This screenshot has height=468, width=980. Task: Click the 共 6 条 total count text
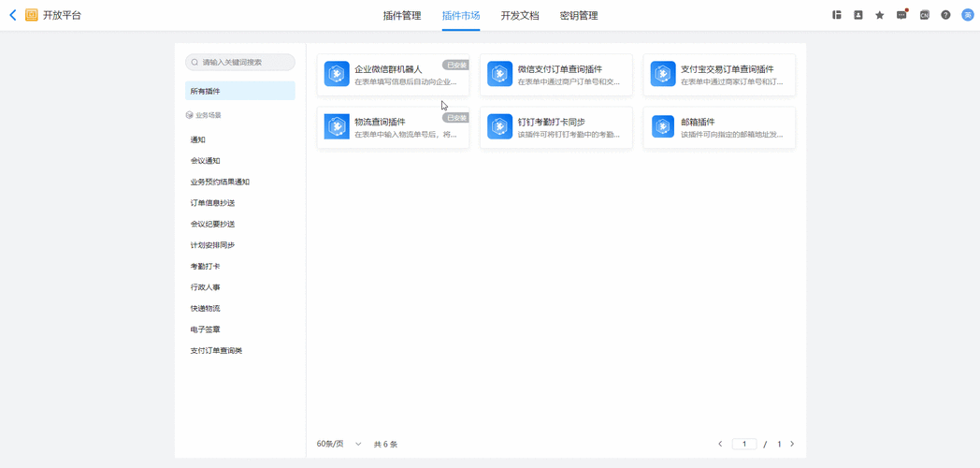385,445
